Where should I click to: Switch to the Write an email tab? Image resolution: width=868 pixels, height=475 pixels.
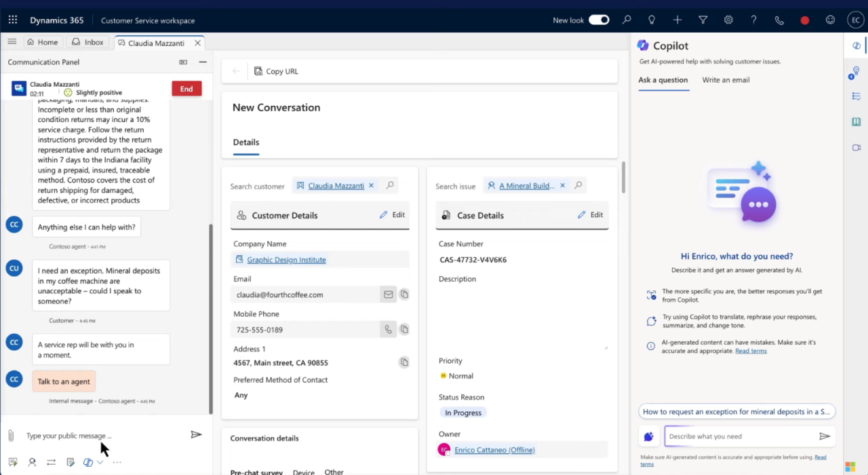(726, 79)
